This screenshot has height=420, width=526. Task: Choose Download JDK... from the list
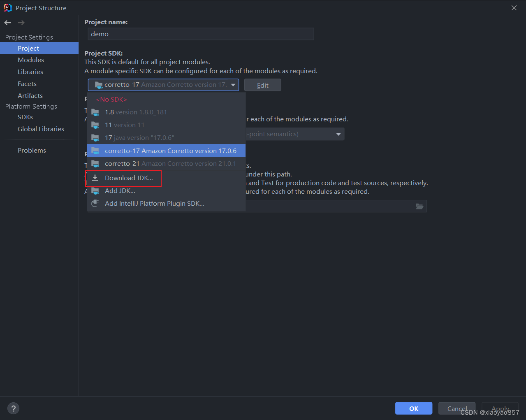pyautogui.click(x=166, y=178)
